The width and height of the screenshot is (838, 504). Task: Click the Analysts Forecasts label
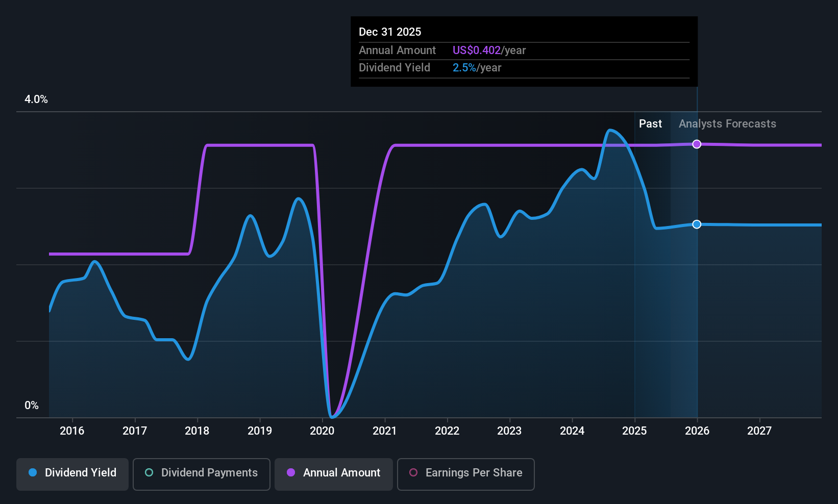727,124
